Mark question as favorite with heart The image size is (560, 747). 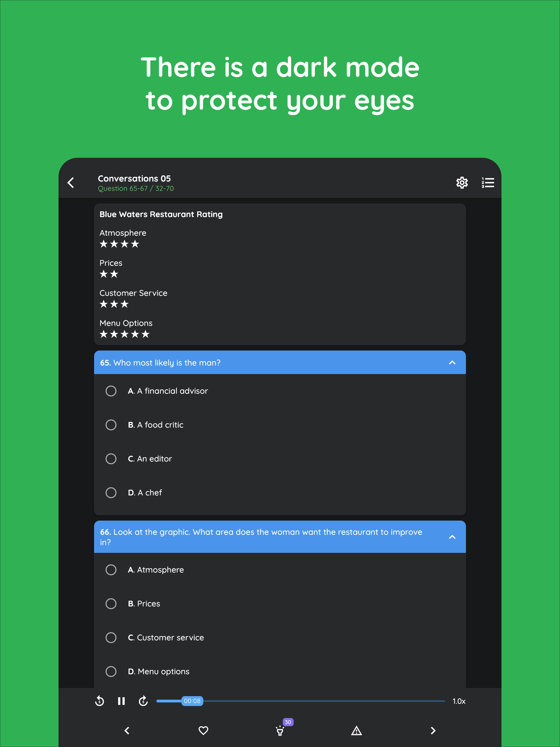tap(203, 730)
